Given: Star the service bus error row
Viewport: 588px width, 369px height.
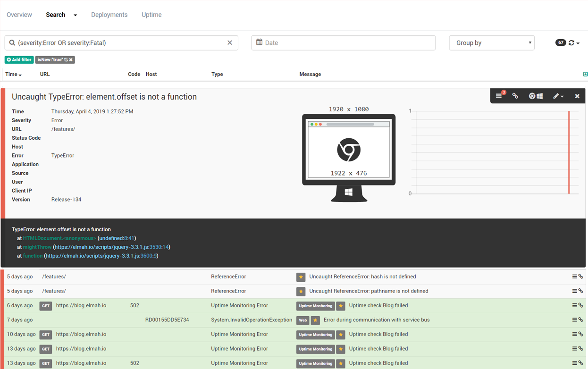Looking at the screenshot, I should point(315,320).
